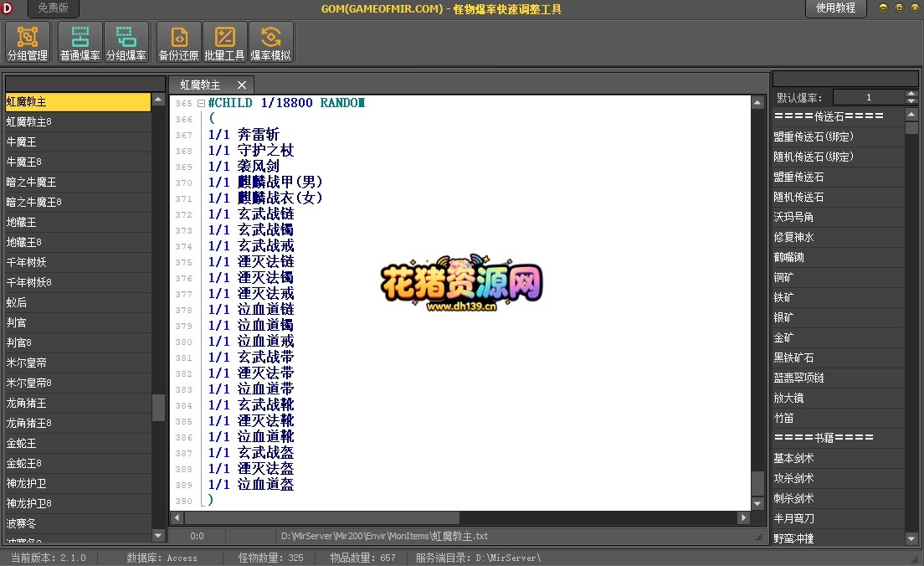Pick 盟重传送石(绑定) from item list
This screenshot has height=566, width=924.
click(x=838, y=136)
